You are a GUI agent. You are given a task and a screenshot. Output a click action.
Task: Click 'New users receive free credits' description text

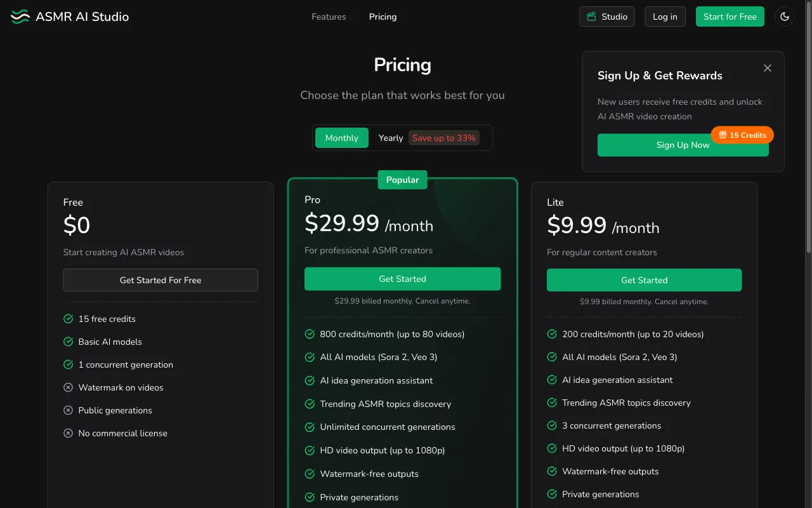pyautogui.click(x=680, y=109)
